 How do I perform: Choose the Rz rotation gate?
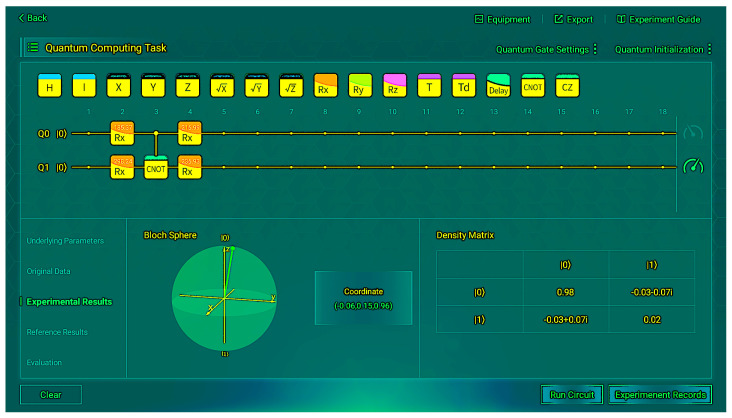coord(394,85)
